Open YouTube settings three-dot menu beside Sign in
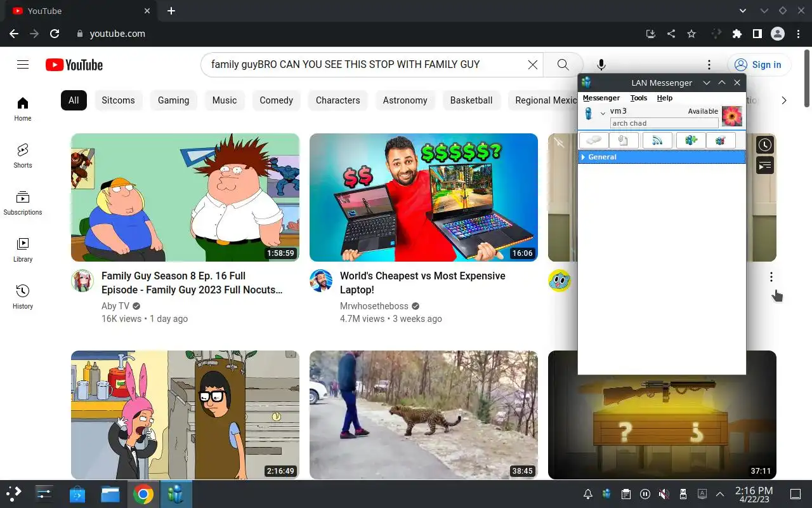812x508 pixels. [709, 65]
